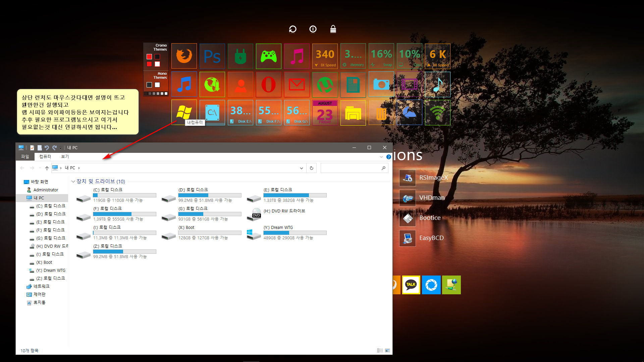The width and height of the screenshot is (644, 362).
Task: Select the white swatch under Mono Themes
Action: point(157,85)
